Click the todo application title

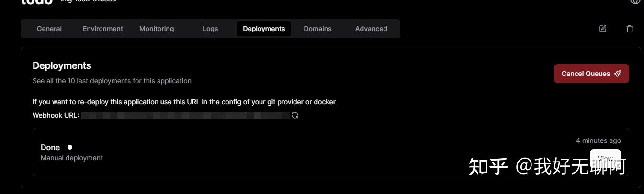pos(37,2)
